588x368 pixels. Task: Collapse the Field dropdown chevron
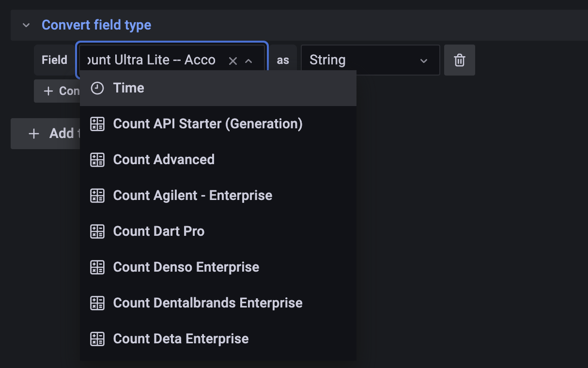pyautogui.click(x=249, y=61)
